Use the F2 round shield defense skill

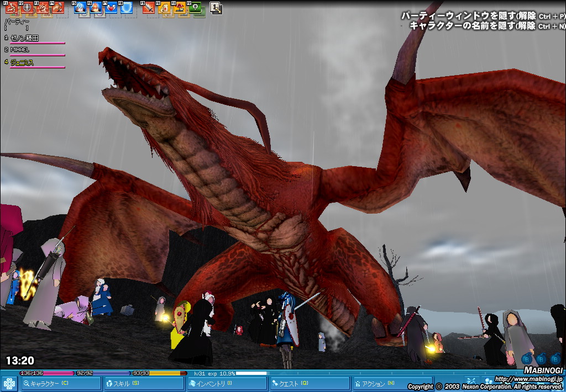click(27, 8)
